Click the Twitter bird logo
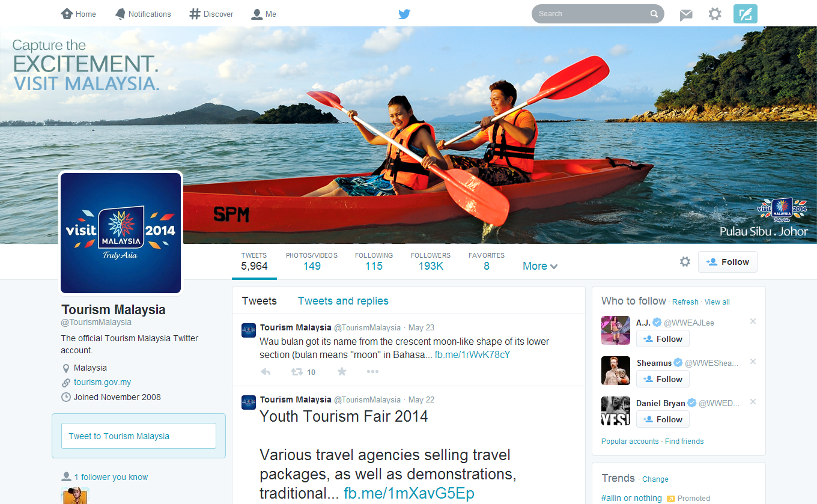Screen dimensions: 817x504 point(404,14)
